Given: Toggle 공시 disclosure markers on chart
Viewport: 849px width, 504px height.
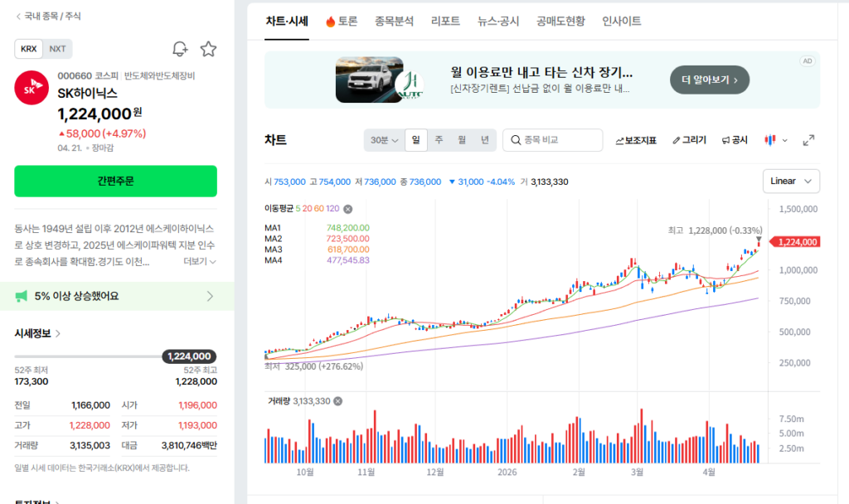Looking at the screenshot, I should (735, 140).
